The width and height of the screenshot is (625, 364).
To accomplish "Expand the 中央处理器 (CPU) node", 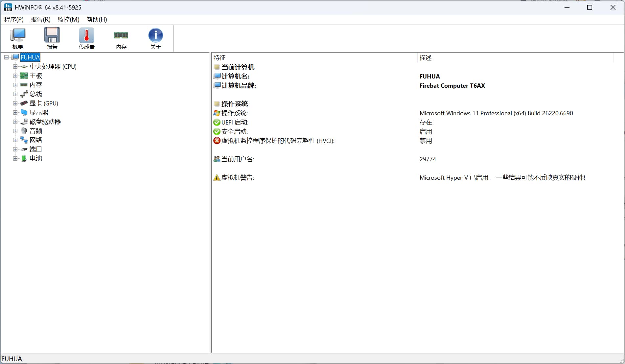I will pos(15,66).
